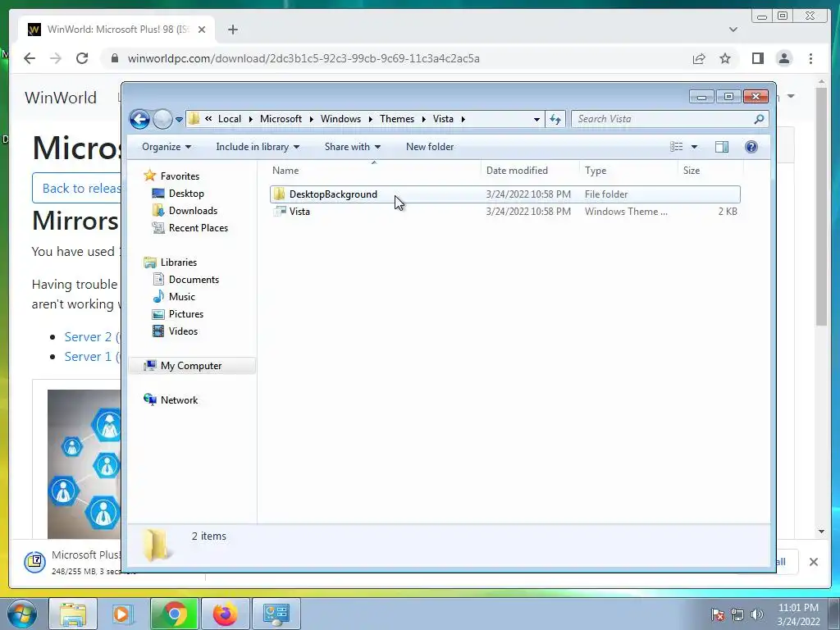This screenshot has height=630, width=840.
Task: Click Microsoft in address breadcrumb
Action: (x=281, y=119)
